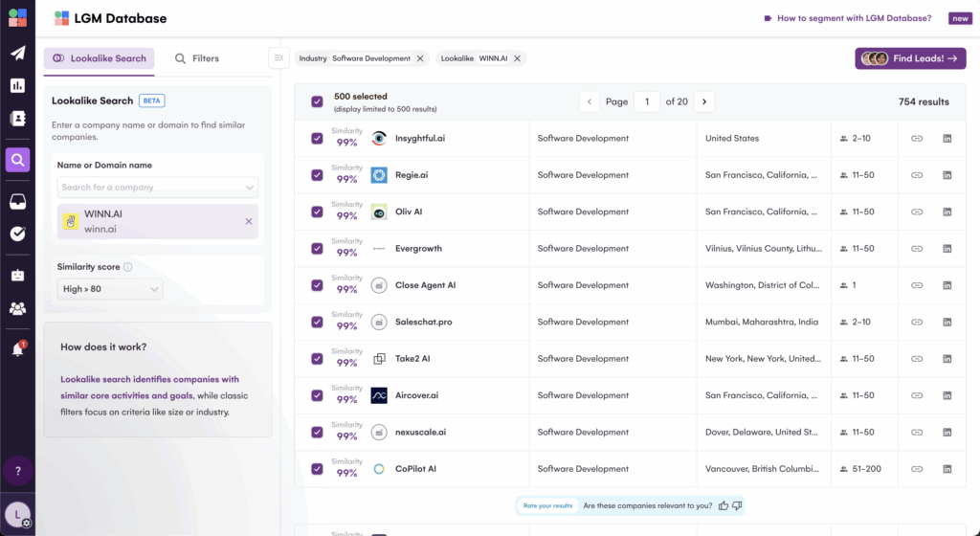
Task: Click the Rate your results label
Action: click(547, 505)
